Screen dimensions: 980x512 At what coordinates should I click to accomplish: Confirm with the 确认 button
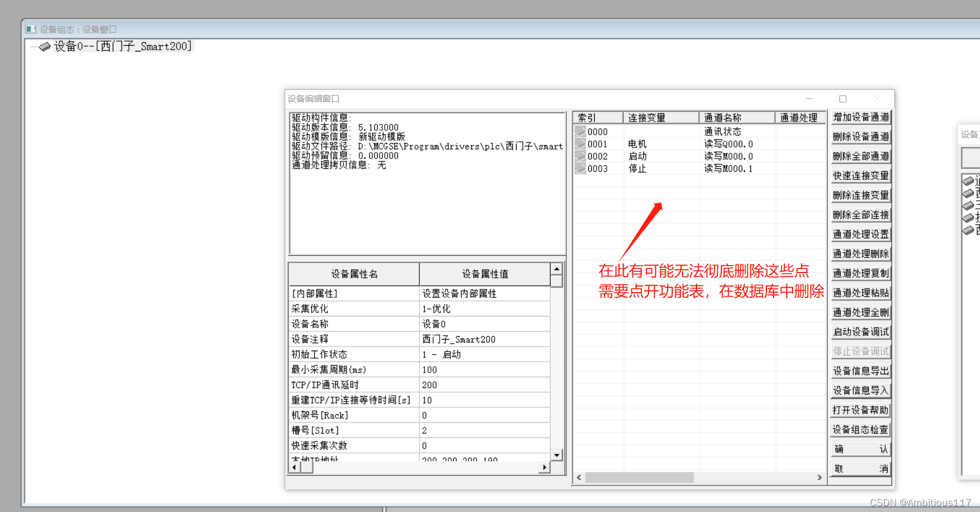(x=861, y=449)
